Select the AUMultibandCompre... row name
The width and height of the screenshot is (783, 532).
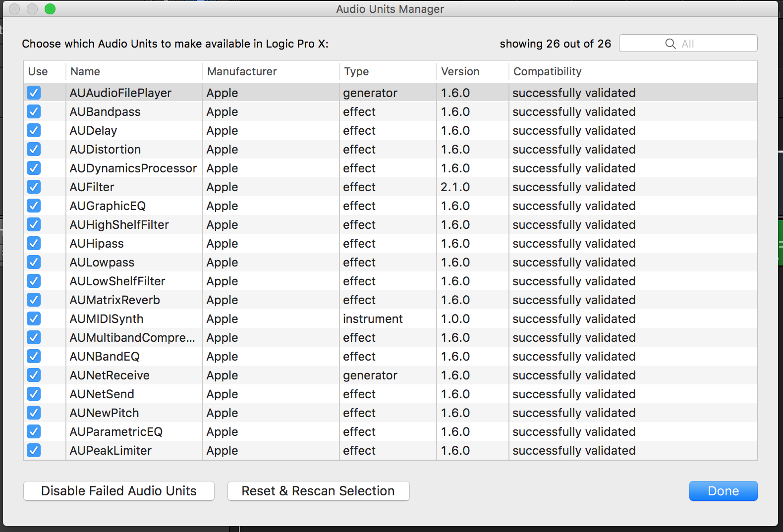coord(132,338)
